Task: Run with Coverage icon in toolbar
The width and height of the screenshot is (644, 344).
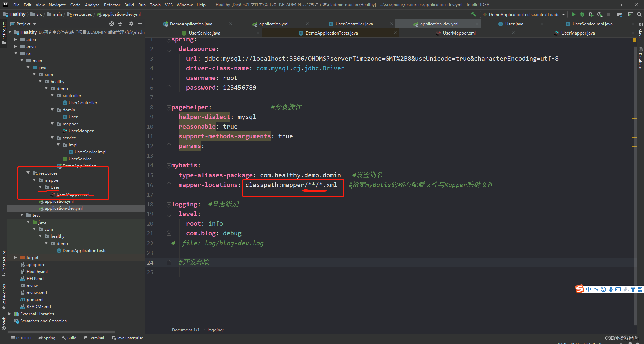Action: click(x=591, y=14)
